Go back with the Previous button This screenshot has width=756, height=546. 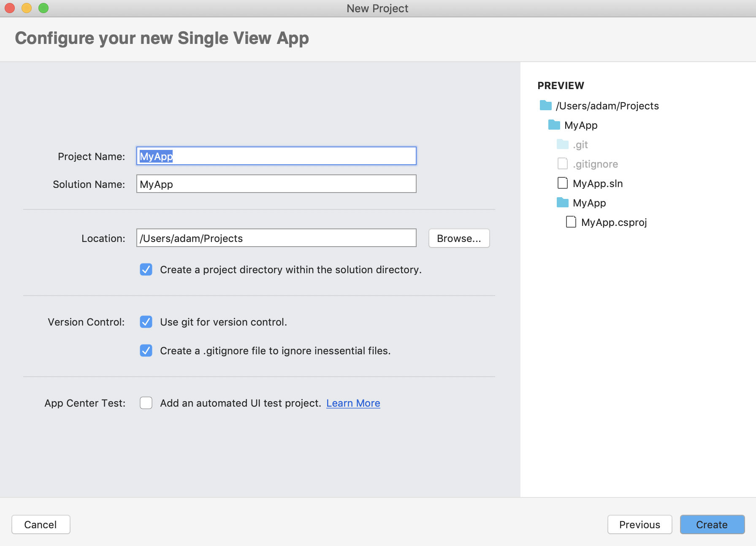coord(639,524)
